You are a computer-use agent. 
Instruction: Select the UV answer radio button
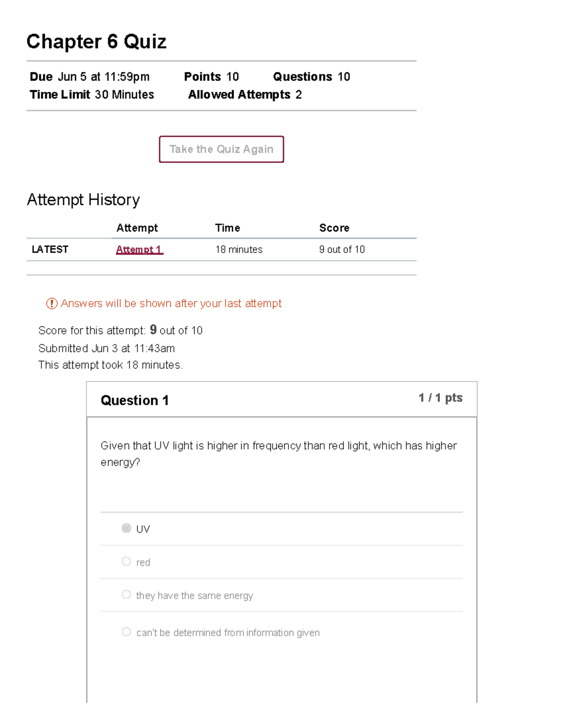pos(126,528)
